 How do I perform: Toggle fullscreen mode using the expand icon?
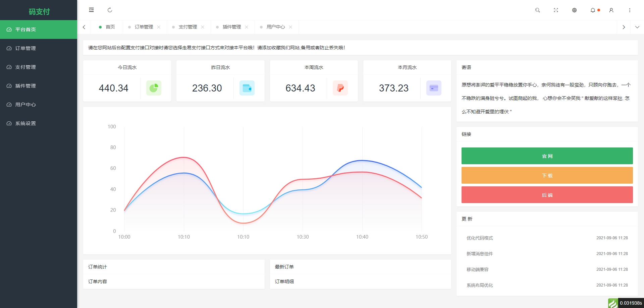point(556,10)
